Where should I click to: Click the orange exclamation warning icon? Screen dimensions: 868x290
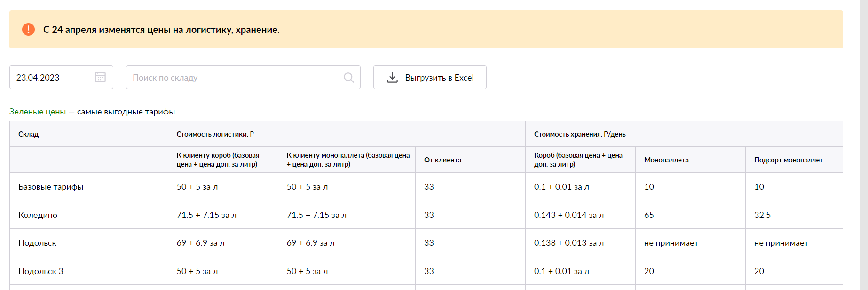(x=28, y=30)
